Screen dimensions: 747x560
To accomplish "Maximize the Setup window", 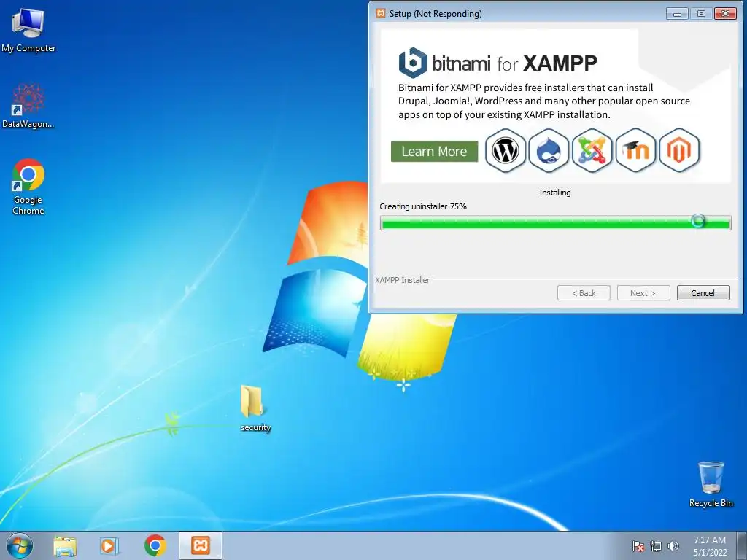I will click(x=701, y=13).
